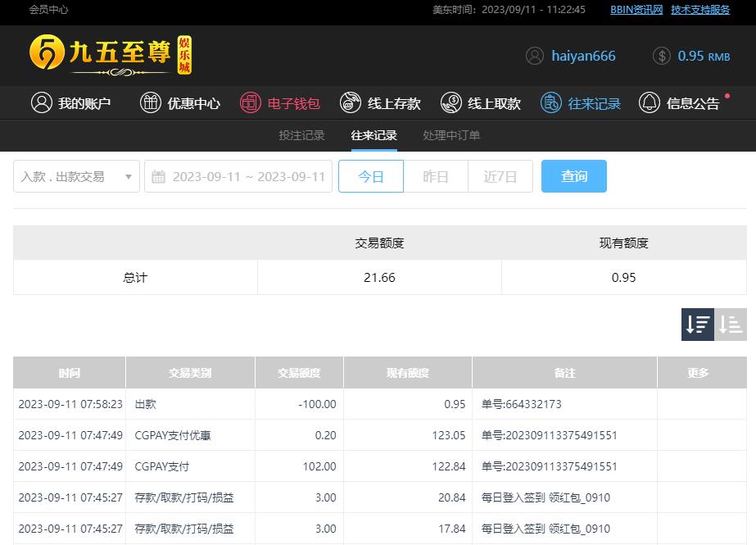
Task: Select the 今日 date range option
Action: pyautogui.click(x=371, y=176)
